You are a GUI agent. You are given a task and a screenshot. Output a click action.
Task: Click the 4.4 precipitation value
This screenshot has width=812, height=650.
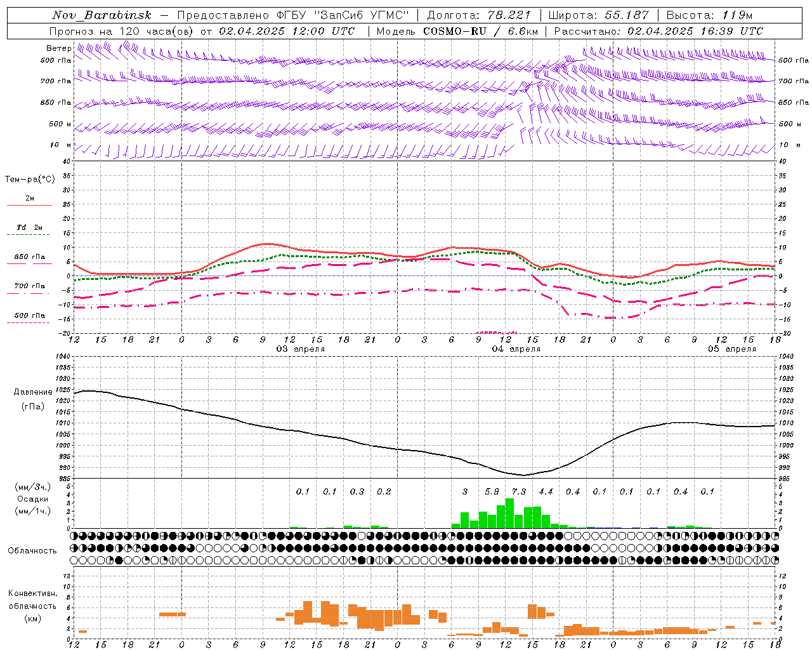[x=546, y=492]
